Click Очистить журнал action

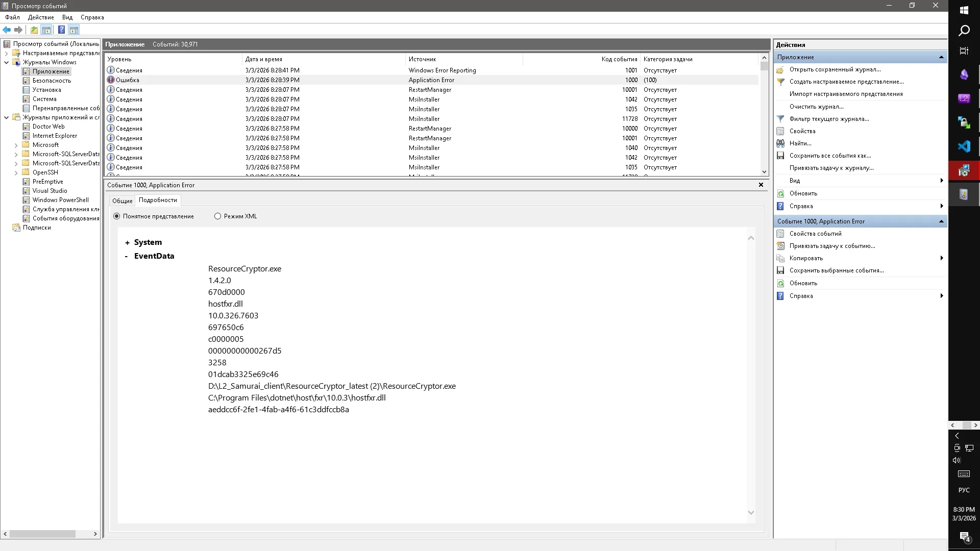pos(816,107)
